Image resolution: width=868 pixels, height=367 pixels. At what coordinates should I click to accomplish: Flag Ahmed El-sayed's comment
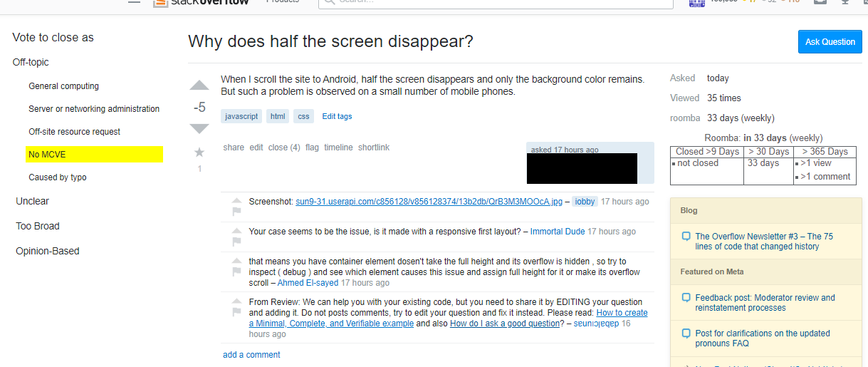[x=236, y=272]
